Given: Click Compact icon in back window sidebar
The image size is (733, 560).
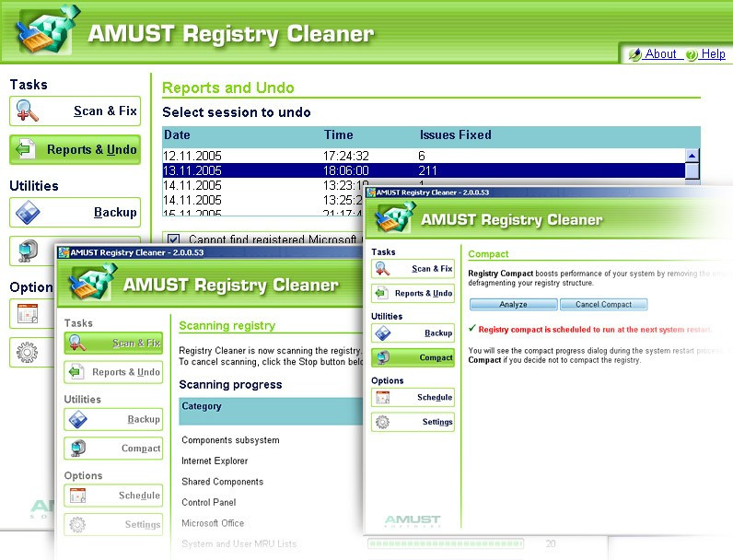Looking at the screenshot, I should 28,251.
